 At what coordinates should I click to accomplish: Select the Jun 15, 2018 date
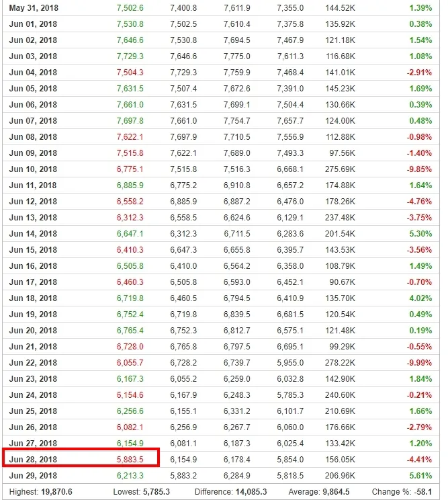point(33,250)
